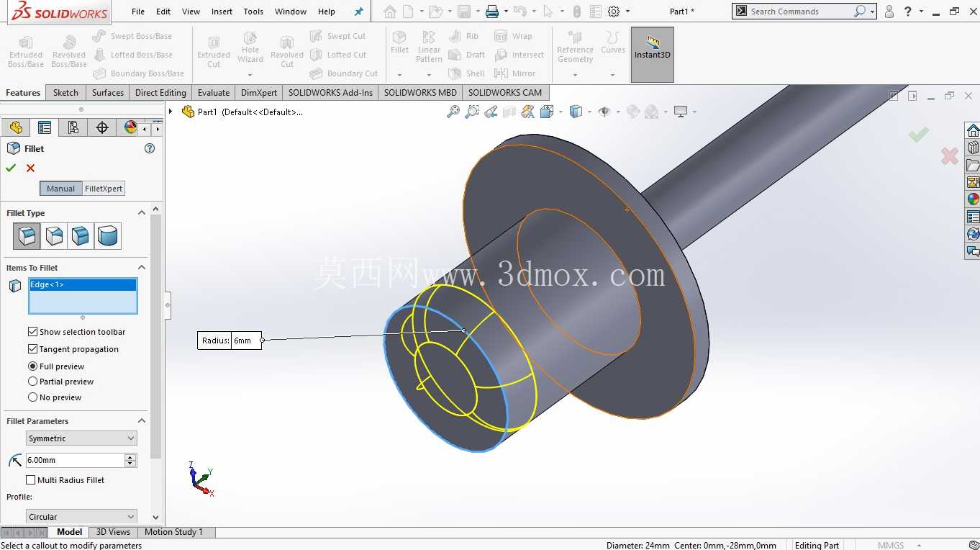980x550 pixels.
Task: Click Zoom to Fit magnifier icon
Action: point(453,112)
